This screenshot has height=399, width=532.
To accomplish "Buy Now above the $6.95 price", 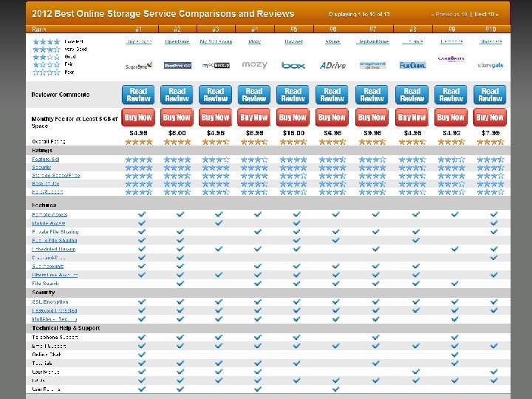I will pos(332,117).
